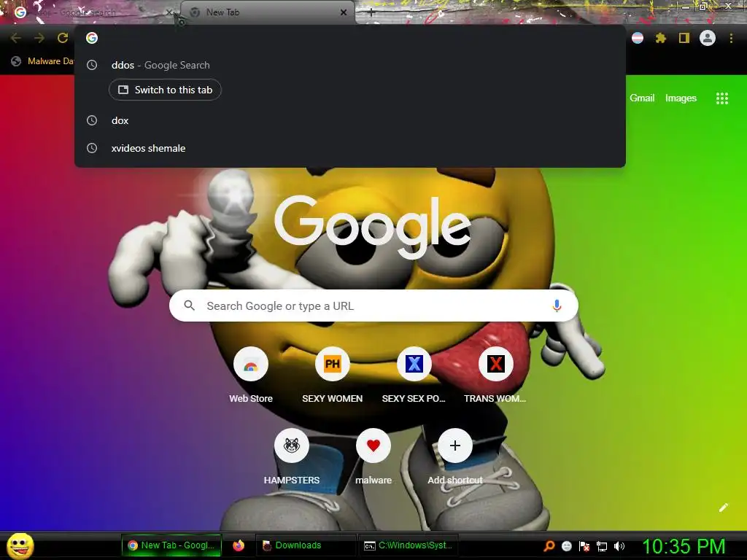Open the smiley Start button
Image resolution: width=747 pixels, height=560 pixels.
pos(20,545)
